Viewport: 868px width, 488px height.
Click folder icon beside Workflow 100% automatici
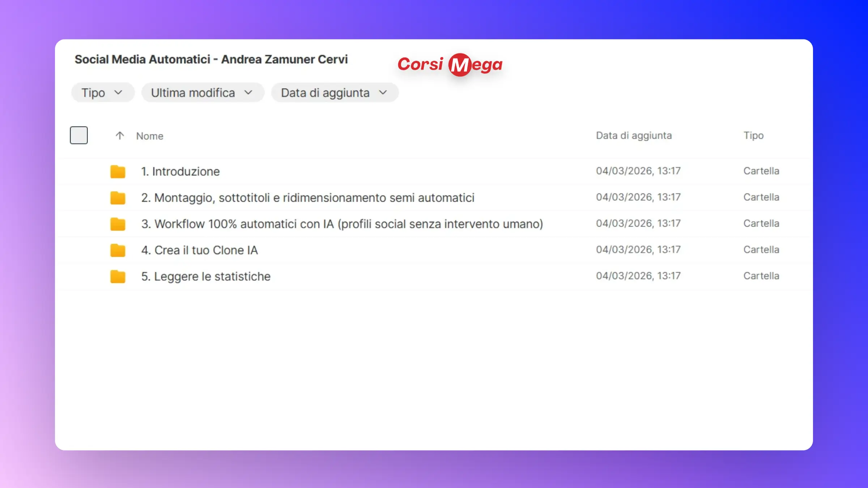118,224
